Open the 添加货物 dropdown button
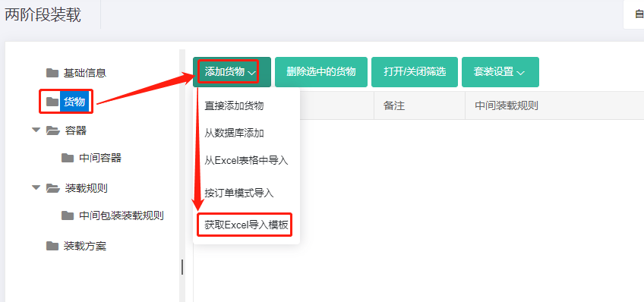Image resolution: width=644 pixels, height=302 pixels. coord(232,72)
